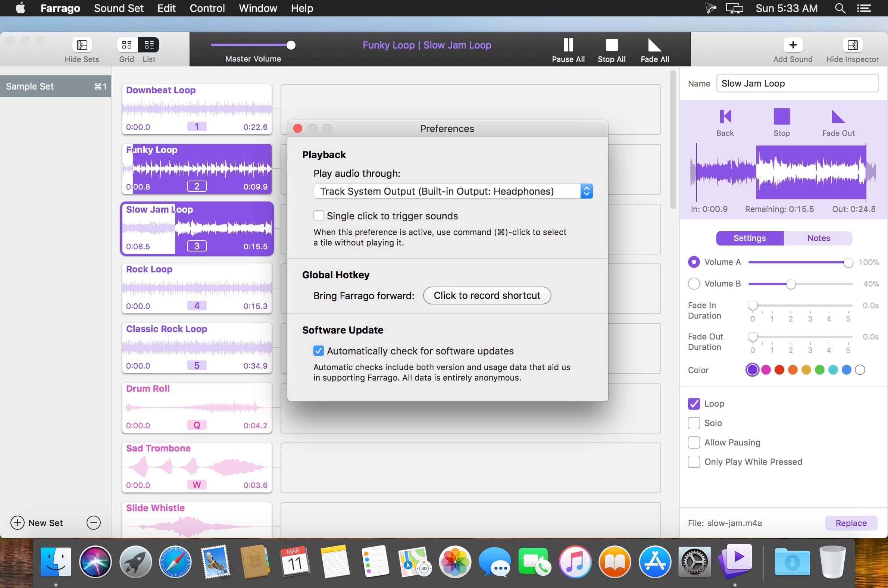Enable the Solo checkbox
This screenshot has width=888, height=588.
point(694,423)
